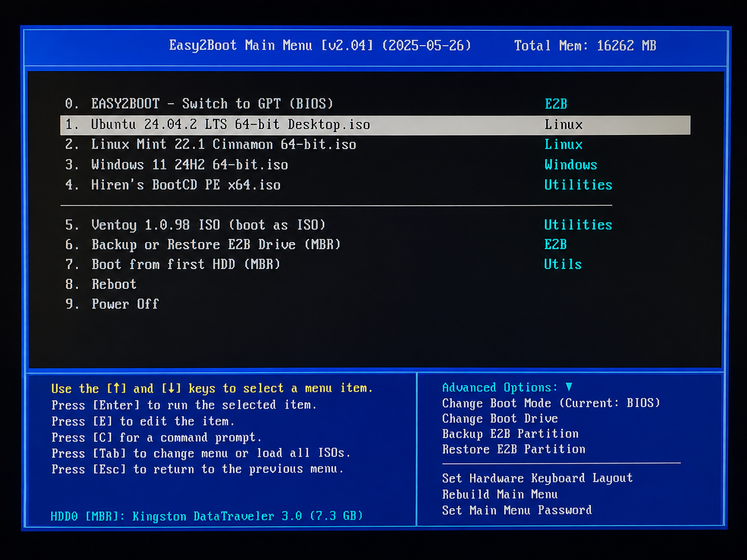Click the Easy2Boot Main Menu title text
Image resolution: width=747 pixels, height=560 pixels.
pyautogui.click(x=320, y=45)
